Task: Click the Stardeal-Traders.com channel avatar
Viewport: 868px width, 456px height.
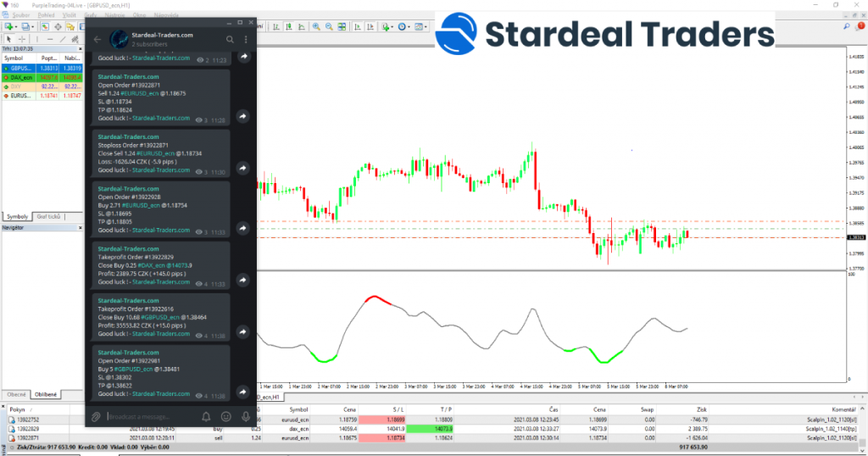Action: [x=119, y=39]
